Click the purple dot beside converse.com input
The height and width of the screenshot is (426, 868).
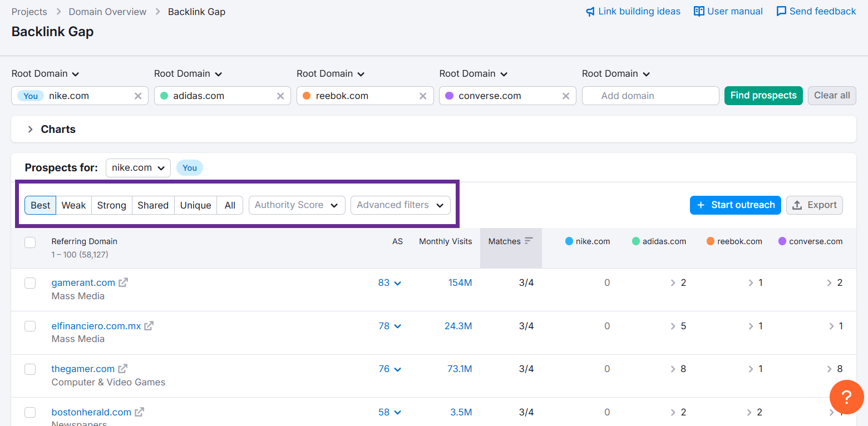click(x=450, y=96)
